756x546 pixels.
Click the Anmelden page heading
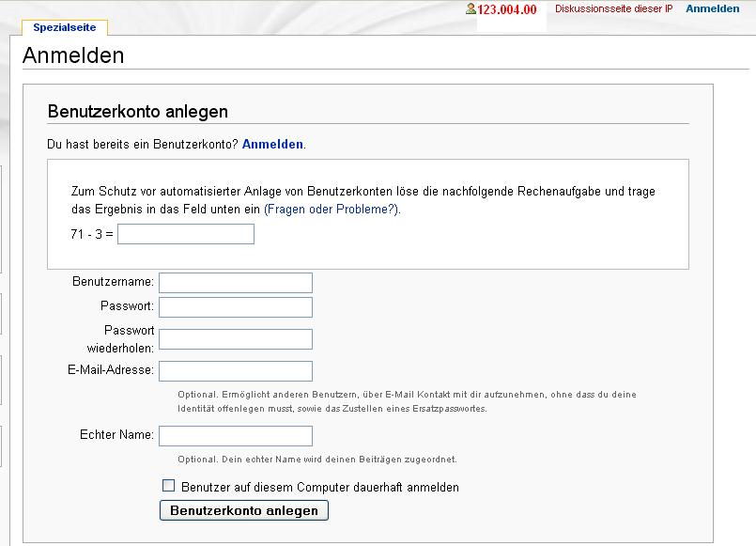73,55
